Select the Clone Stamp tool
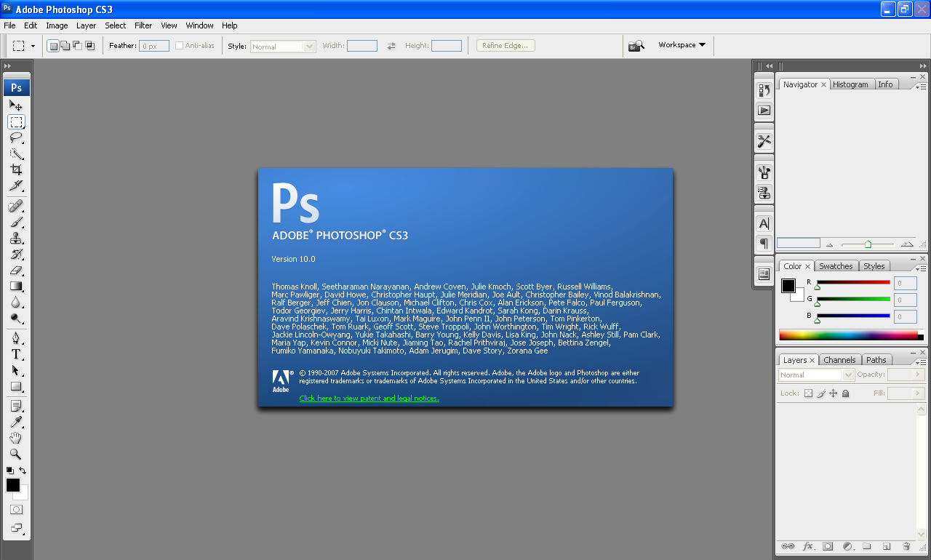The height and width of the screenshot is (560, 931). click(16, 239)
